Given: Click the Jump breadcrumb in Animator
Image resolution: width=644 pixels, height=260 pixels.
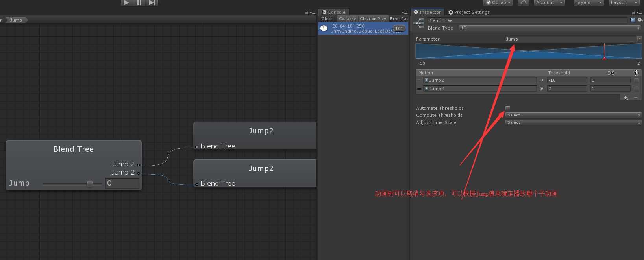Looking at the screenshot, I should pyautogui.click(x=16, y=20).
